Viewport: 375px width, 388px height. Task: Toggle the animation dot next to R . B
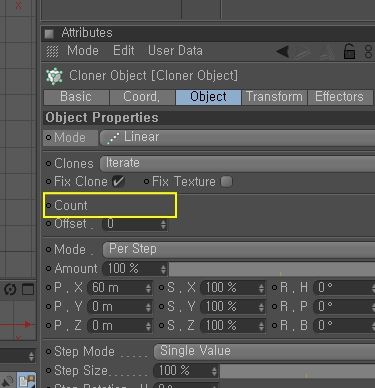coord(275,325)
